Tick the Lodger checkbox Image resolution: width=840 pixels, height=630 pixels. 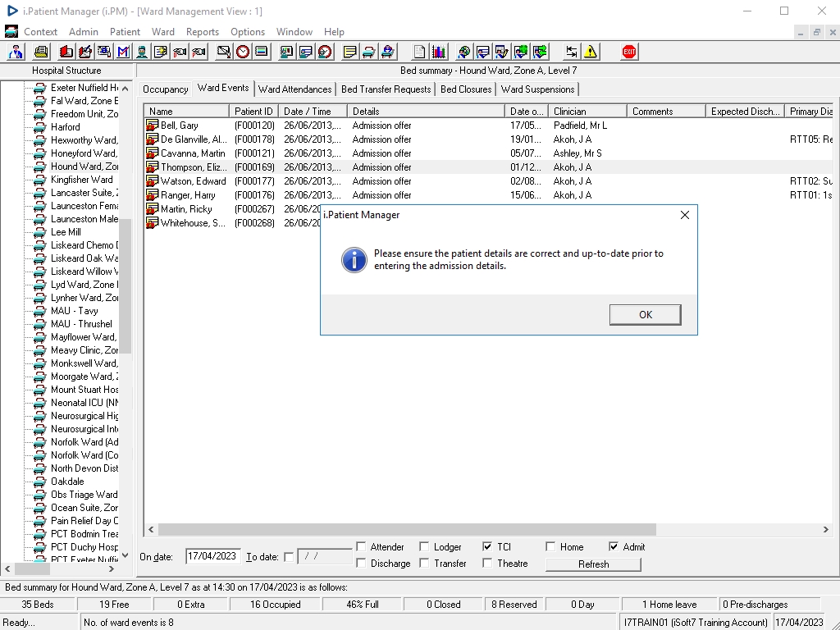click(424, 546)
